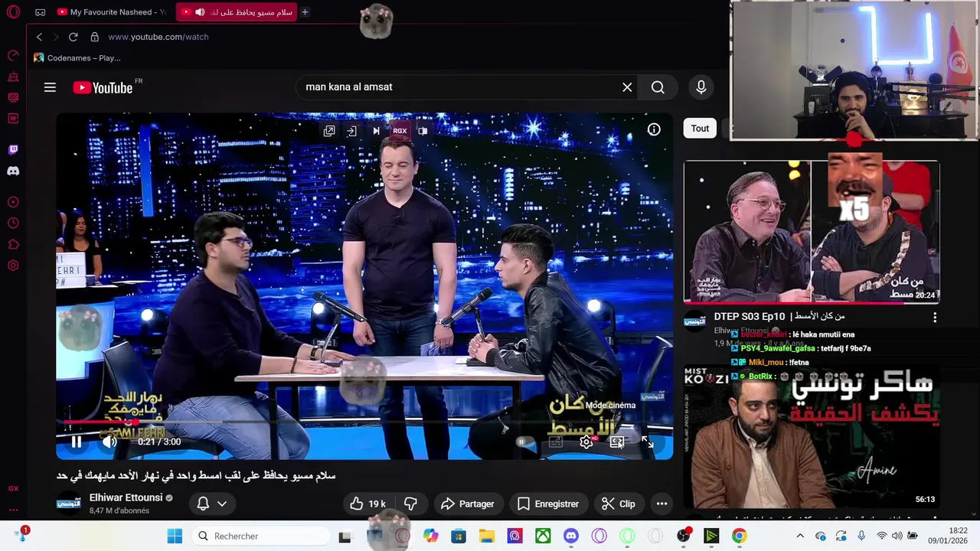980x551 pixels.
Task: Open Extensions cube icon in sidebar
Action: click(13, 245)
